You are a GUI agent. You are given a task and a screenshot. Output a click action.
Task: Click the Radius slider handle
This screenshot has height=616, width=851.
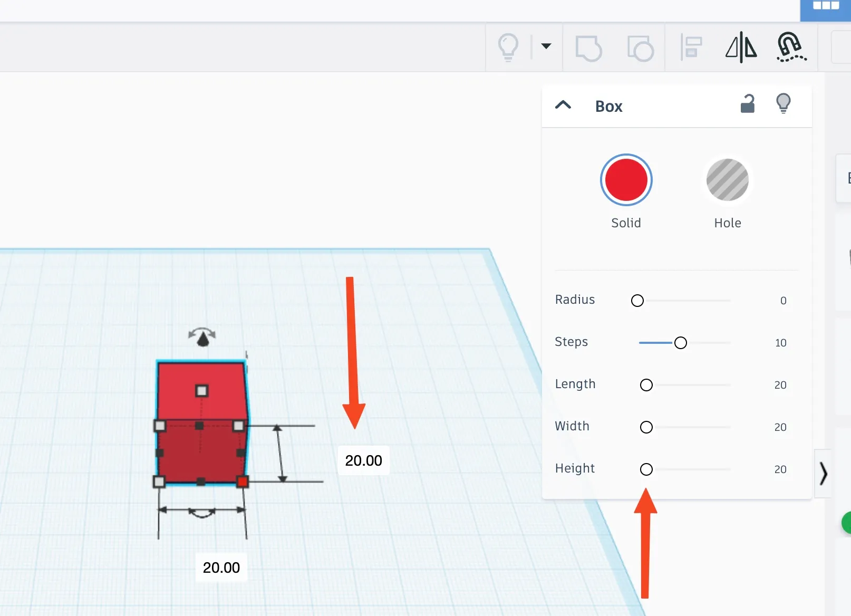tap(637, 301)
